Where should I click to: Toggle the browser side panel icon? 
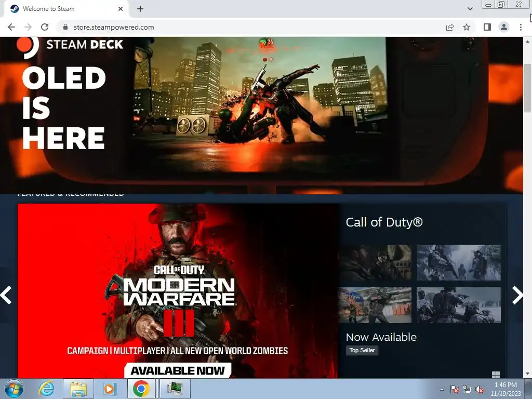tap(487, 27)
